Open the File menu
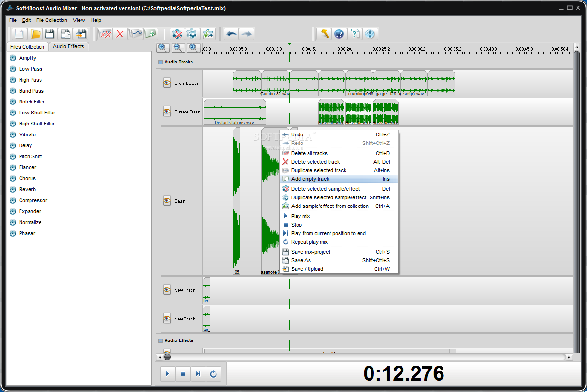 [x=13, y=20]
